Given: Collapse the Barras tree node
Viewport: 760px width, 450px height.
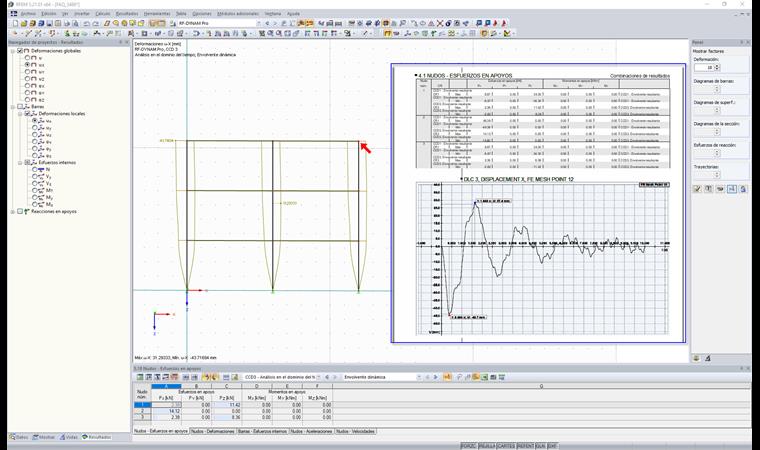Looking at the screenshot, I should (x=13, y=106).
